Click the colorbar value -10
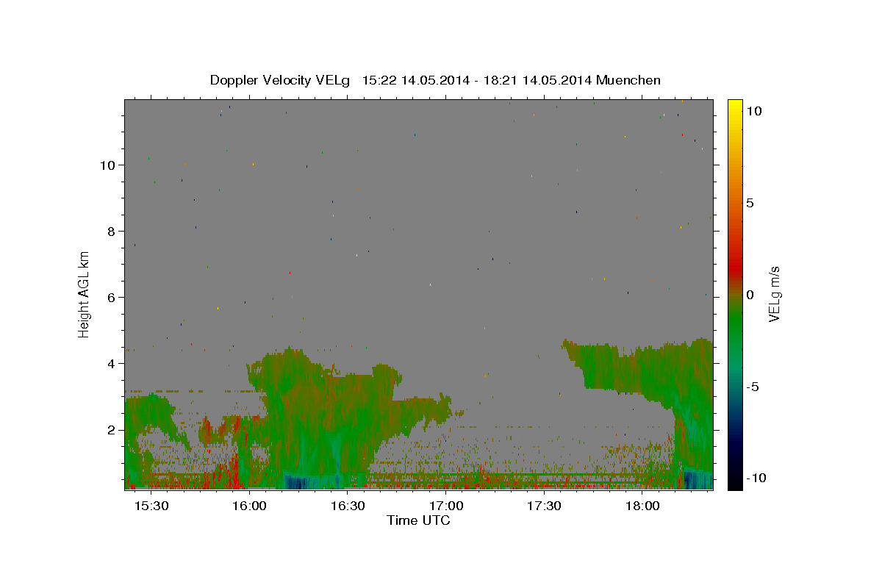The image size is (882, 588). pyautogui.click(x=756, y=478)
